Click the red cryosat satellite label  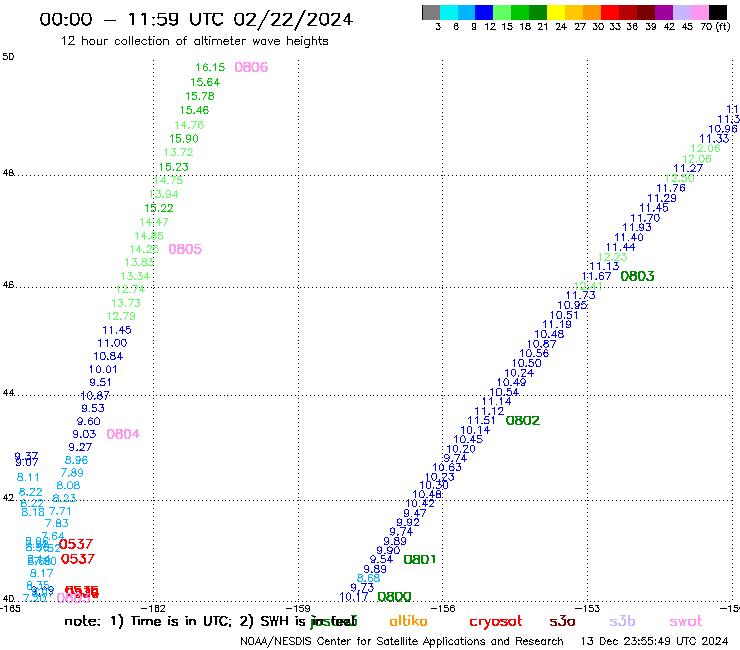[x=496, y=622]
